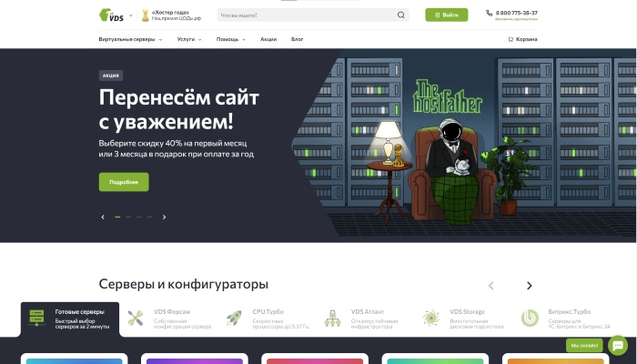Click the Подробнее banner button
Screen dimensions: 637x364
pos(124,182)
